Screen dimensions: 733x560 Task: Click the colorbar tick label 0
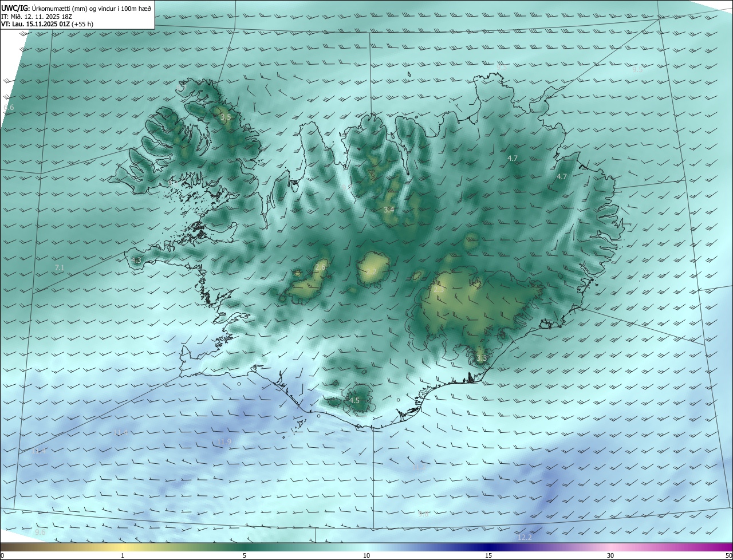pyautogui.click(x=2, y=555)
